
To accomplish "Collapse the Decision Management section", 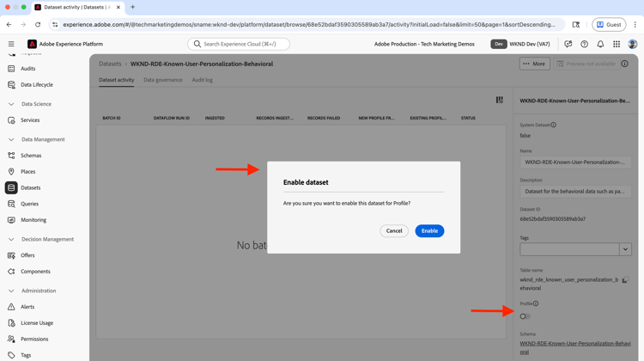I will tap(11, 239).
